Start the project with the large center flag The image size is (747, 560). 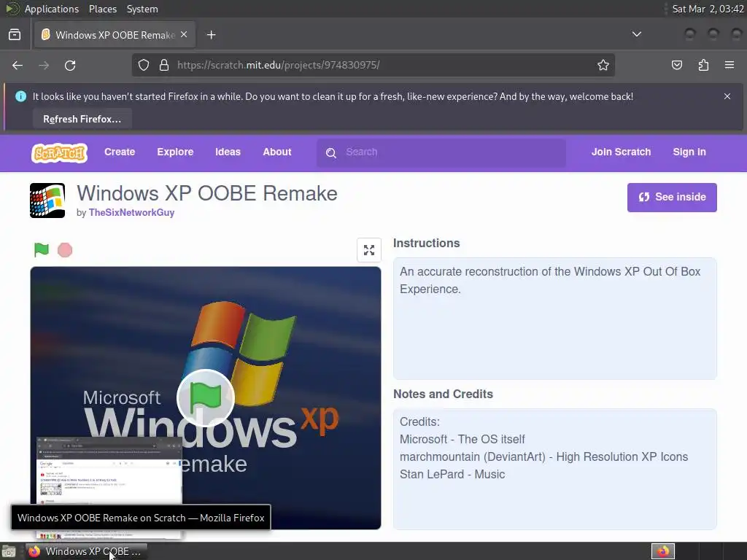pos(205,398)
